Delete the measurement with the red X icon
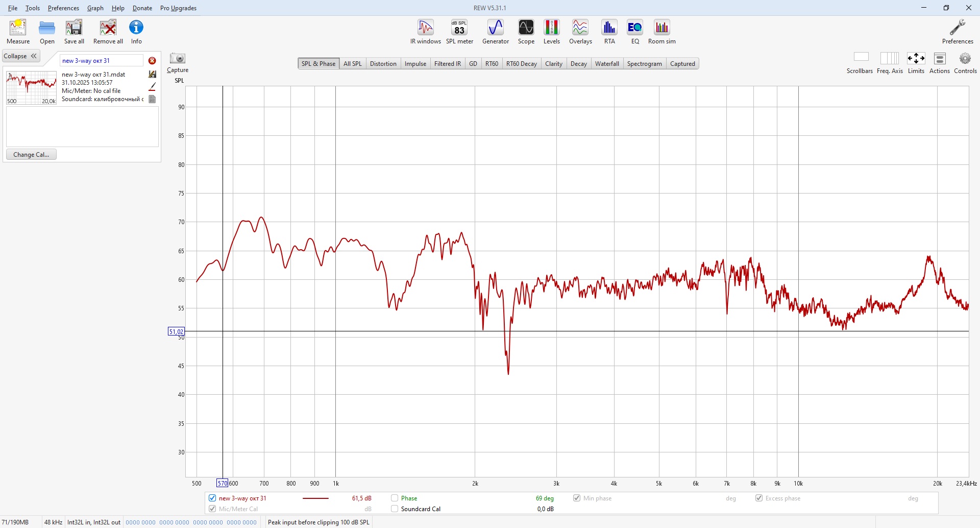Image resolution: width=980 pixels, height=528 pixels. [152, 61]
